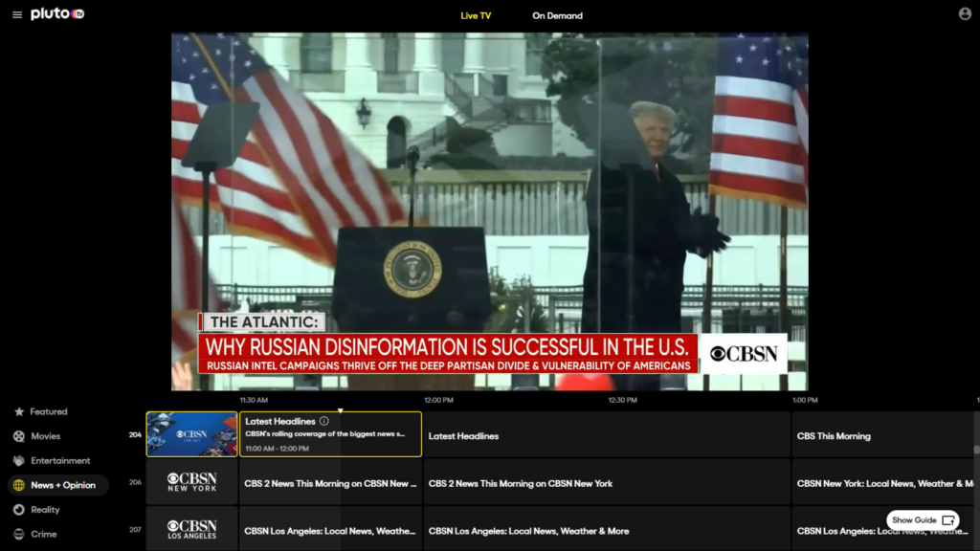Click the Featured star icon
This screenshot has height=551, width=980.
coord(19,411)
